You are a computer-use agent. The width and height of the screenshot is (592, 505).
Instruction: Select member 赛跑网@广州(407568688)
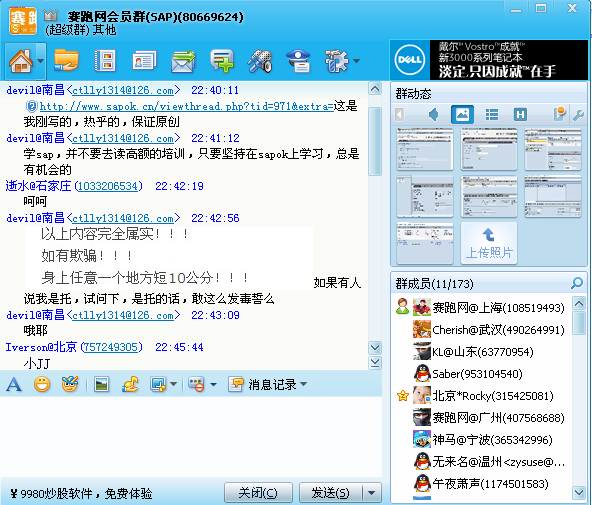[x=481, y=417]
